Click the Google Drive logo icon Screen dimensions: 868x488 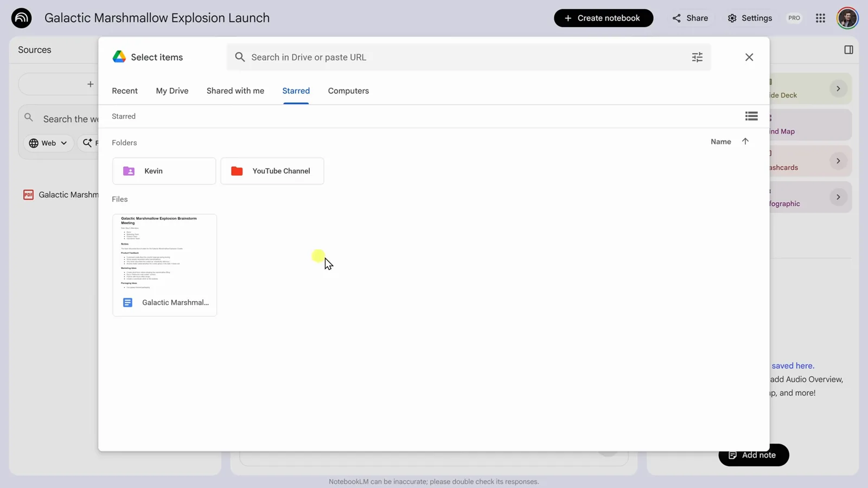[x=119, y=57]
